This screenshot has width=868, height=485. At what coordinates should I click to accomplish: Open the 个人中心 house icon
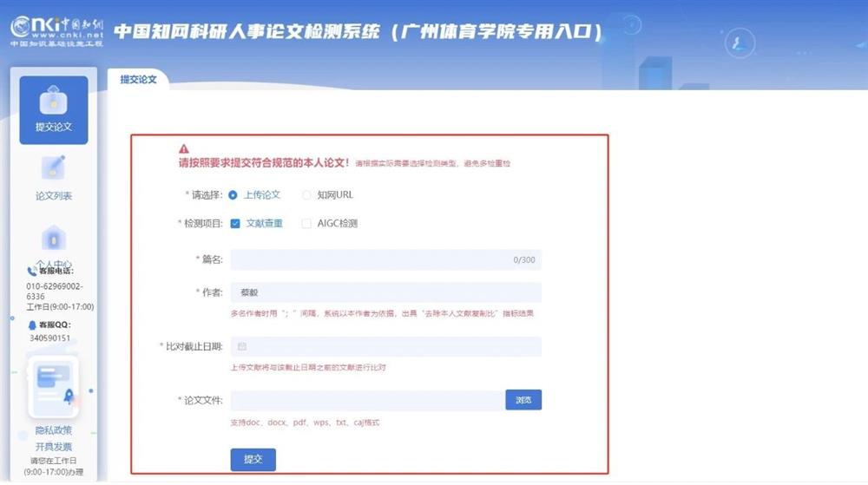click(54, 239)
